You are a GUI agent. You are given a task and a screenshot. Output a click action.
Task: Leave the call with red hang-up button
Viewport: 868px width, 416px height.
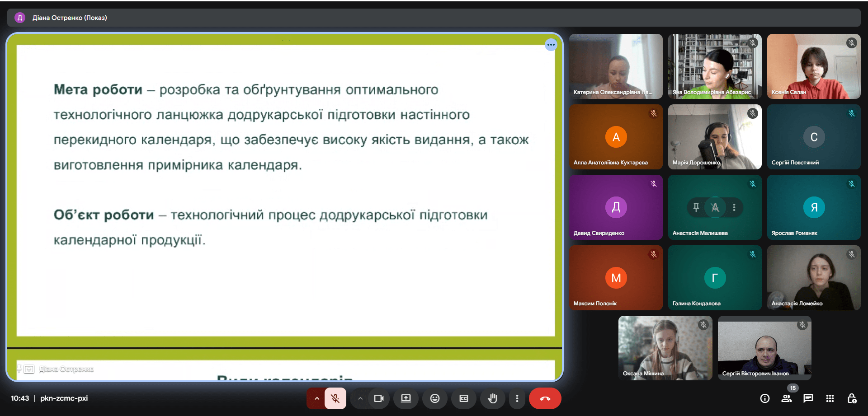pyautogui.click(x=545, y=398)
